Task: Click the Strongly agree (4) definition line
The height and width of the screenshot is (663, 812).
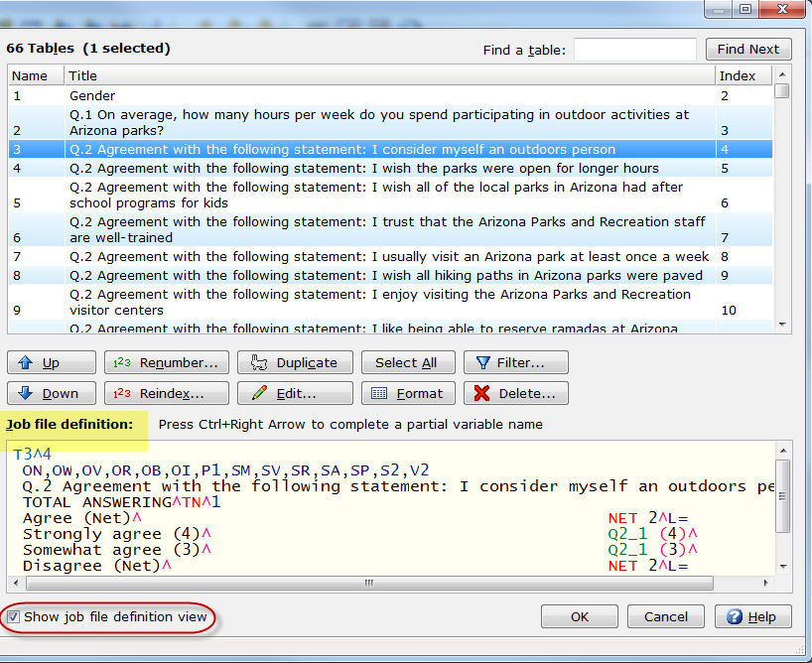Action: pyautogui.click(x=116, y=534)
